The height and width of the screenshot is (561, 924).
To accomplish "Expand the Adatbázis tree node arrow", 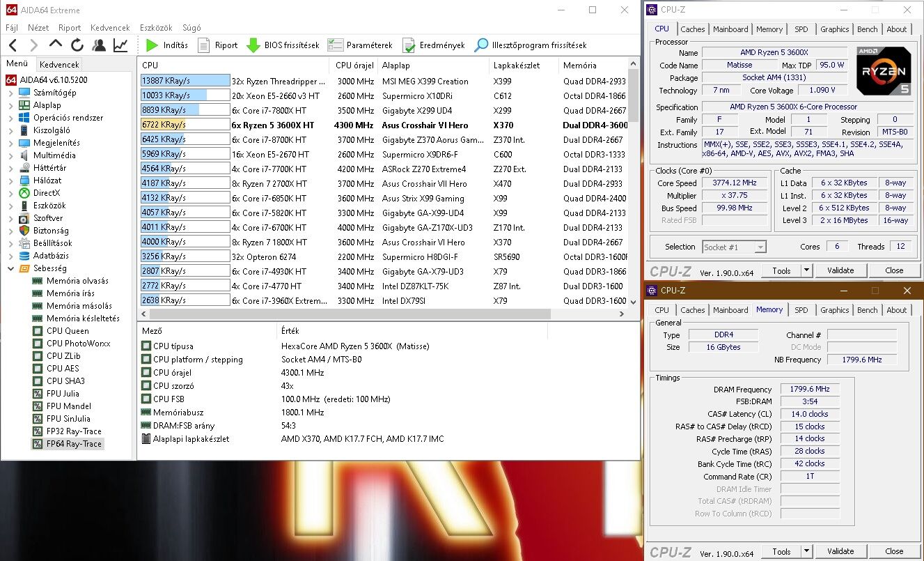I will 10,256.
